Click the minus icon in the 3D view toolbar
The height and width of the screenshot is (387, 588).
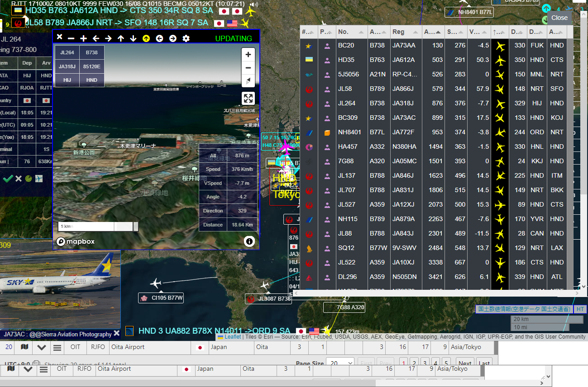[x=71, y=38]
